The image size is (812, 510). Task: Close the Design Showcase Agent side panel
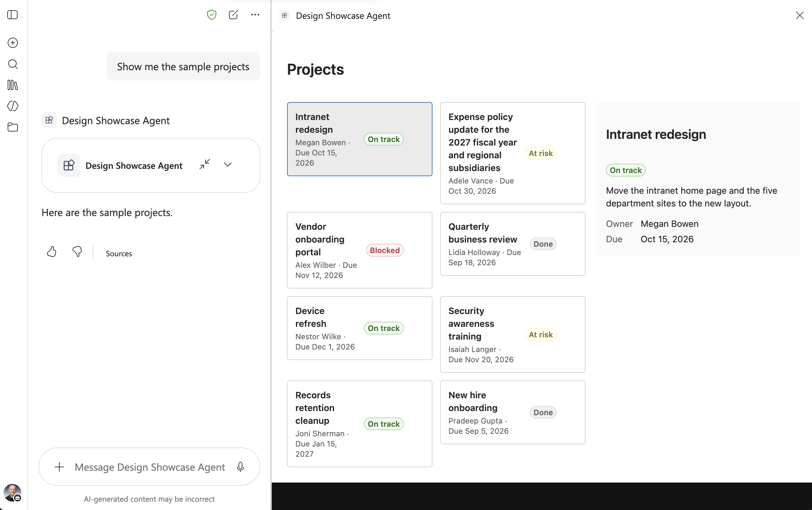[800, 16]
